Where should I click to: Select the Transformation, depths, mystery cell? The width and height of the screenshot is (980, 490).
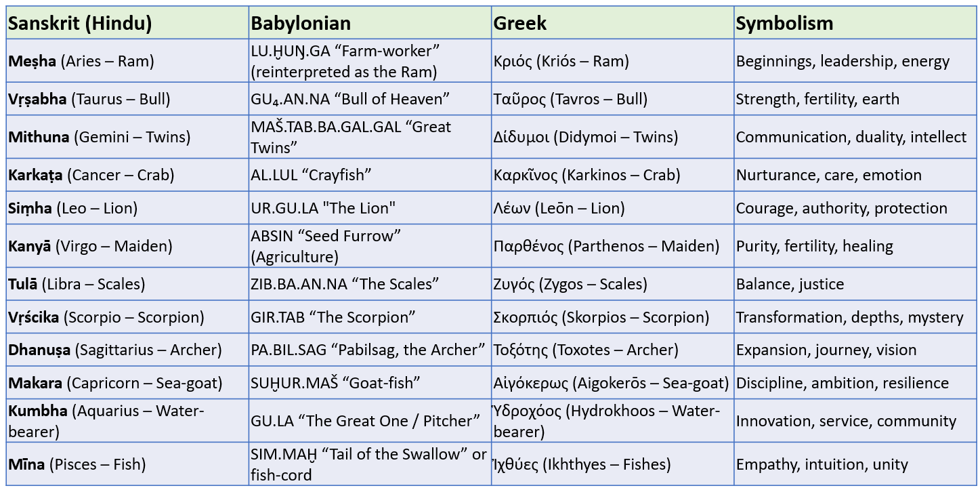[849, 317]
